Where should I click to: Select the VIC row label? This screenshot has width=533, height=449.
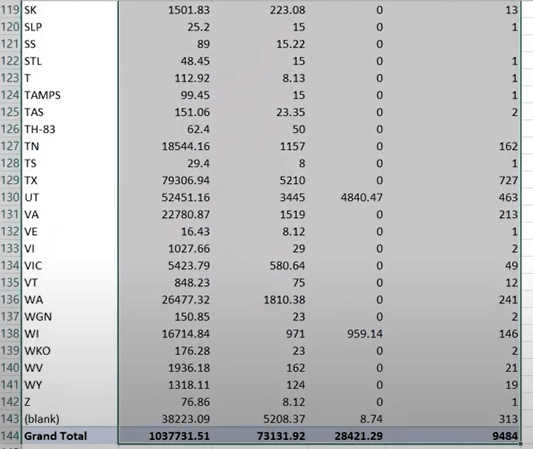[70, 265]
